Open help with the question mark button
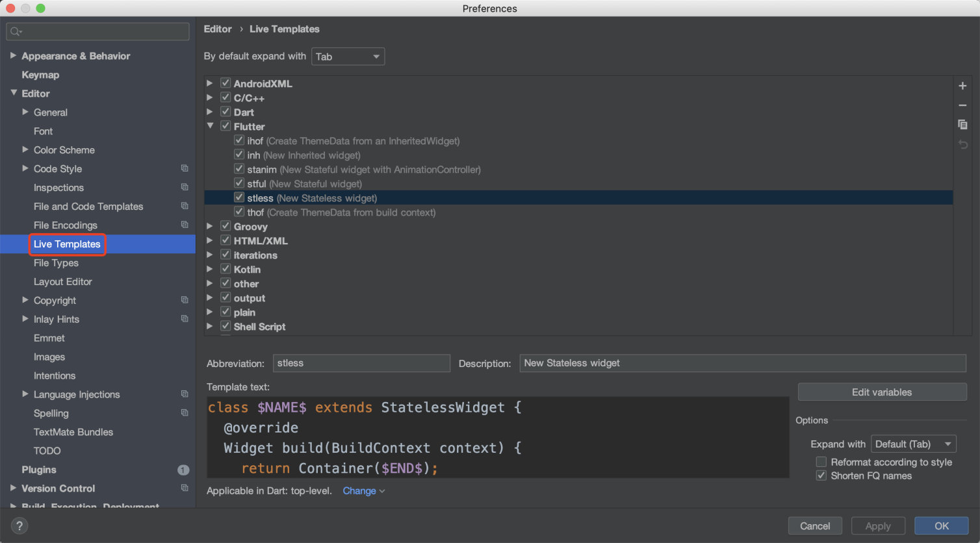This screenshot has height=543, width=980. 19,526
